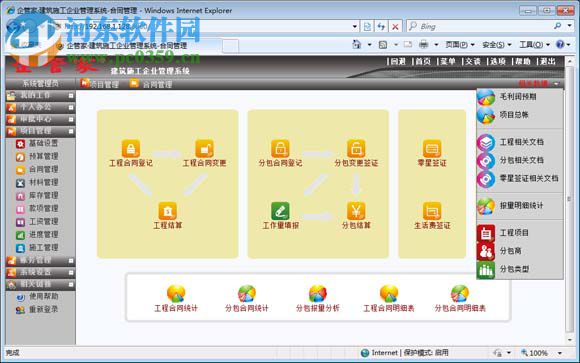Toggle the red shortcut panel dropdown arrow
Screen dimensions: 580x363
click(556, 84)
